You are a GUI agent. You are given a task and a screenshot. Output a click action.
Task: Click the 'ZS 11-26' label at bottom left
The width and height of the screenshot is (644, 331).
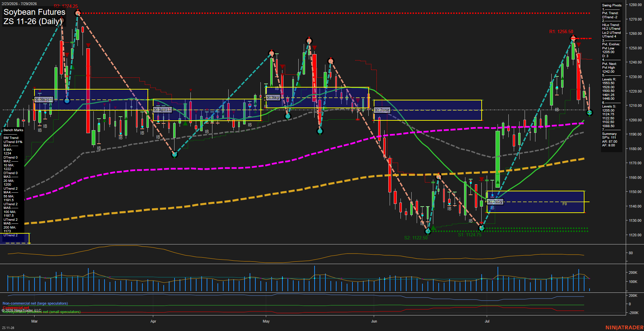(x=8, y=328)
